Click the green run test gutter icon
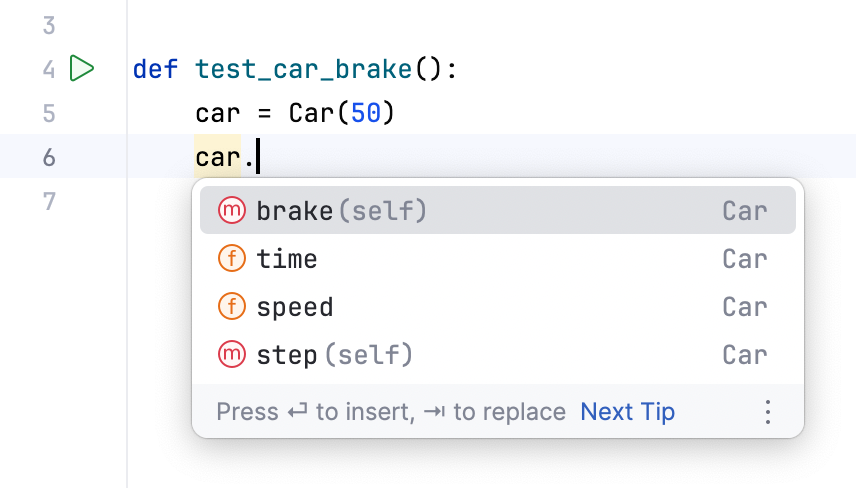 tap(82, 69)
